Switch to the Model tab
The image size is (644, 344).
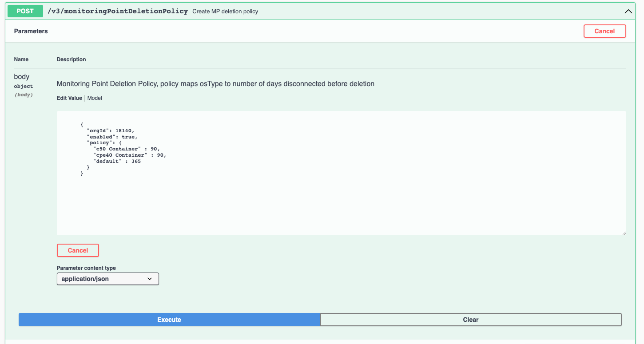tap(95, 98)
